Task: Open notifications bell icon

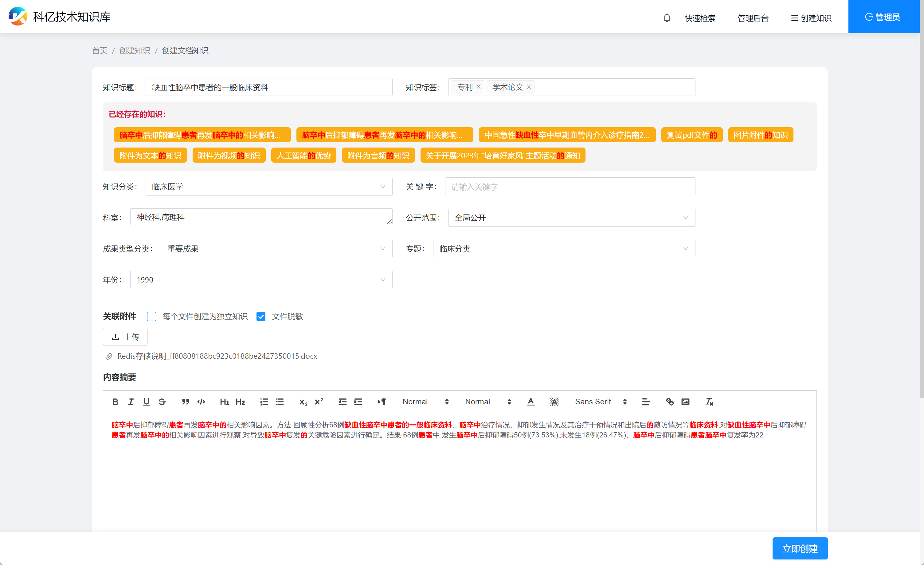Action: point(667,18)
